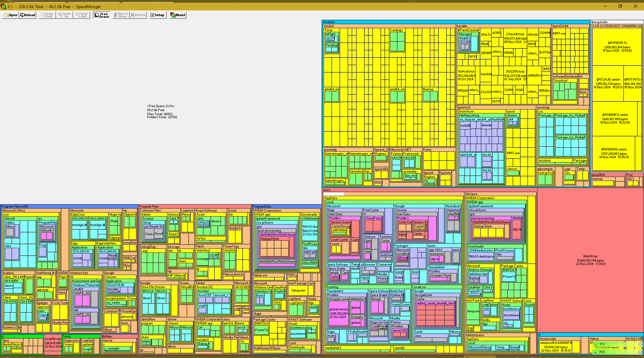Select the swapfile.sys block
Image resolution: width=644 pixels, height=358 pixels.
tap(53, 345)
